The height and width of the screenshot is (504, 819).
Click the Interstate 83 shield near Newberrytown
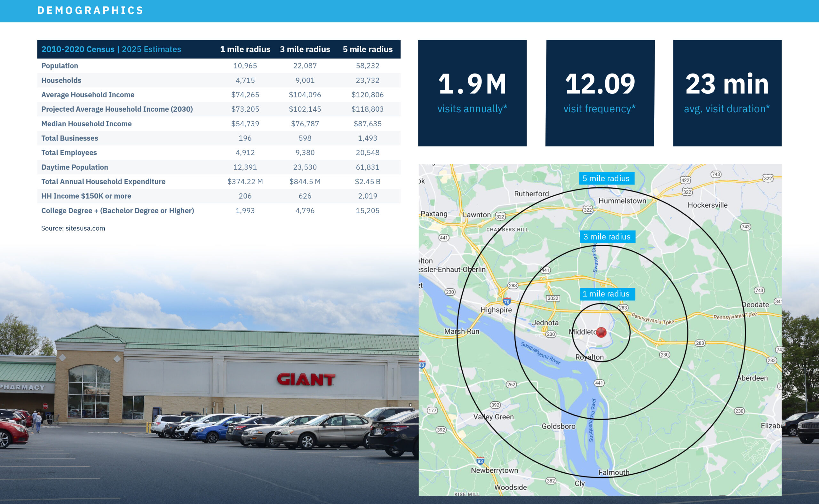coord(480,461)
